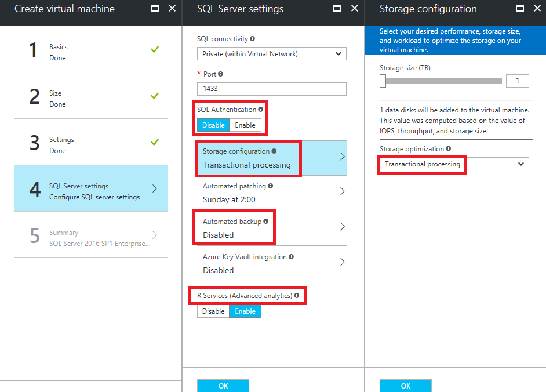546x392 pixels.
Task: Set SQL Authentication to Disable
Action: click(213, 125)
